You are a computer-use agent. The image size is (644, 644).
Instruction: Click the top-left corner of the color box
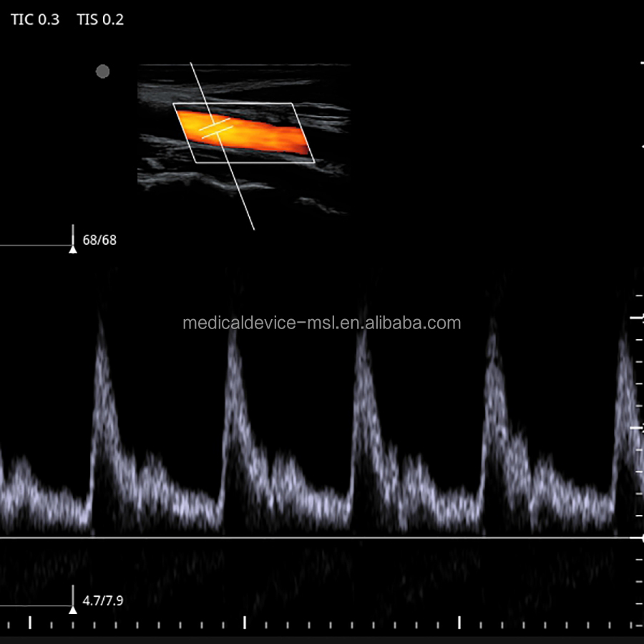pos(174,104)
